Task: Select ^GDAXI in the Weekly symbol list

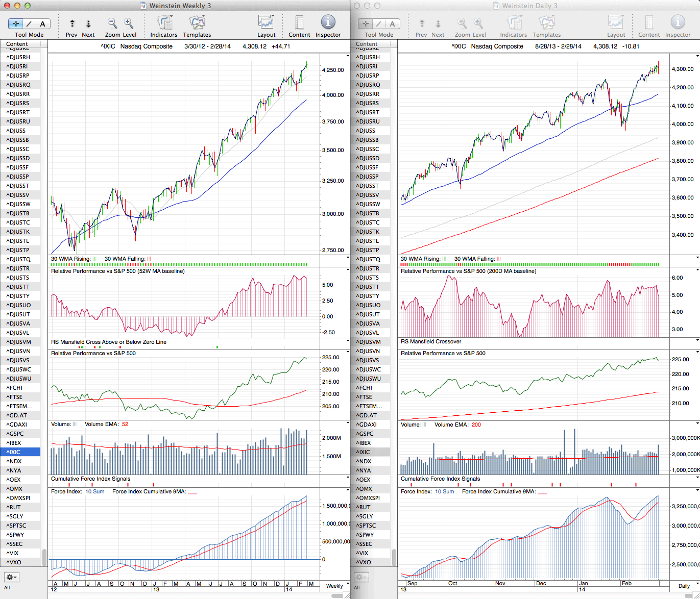Action: [x=20, y=425]
